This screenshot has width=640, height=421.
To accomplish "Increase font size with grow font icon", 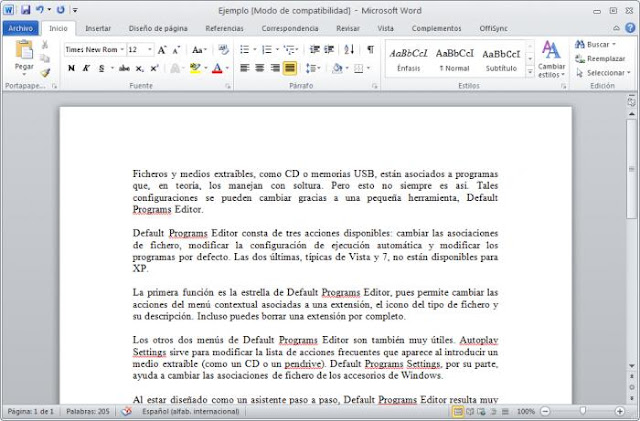I will click(162, 50).
